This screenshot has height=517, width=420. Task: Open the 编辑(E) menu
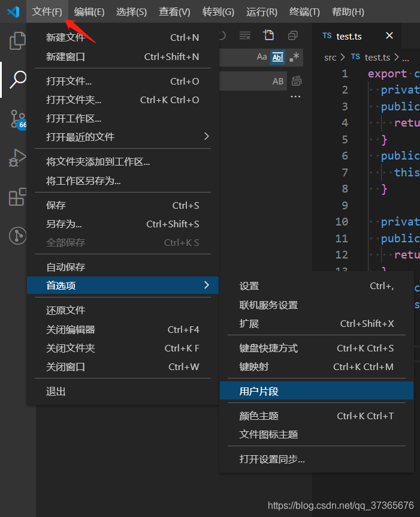pyautogui.click(x=89, y=12)
